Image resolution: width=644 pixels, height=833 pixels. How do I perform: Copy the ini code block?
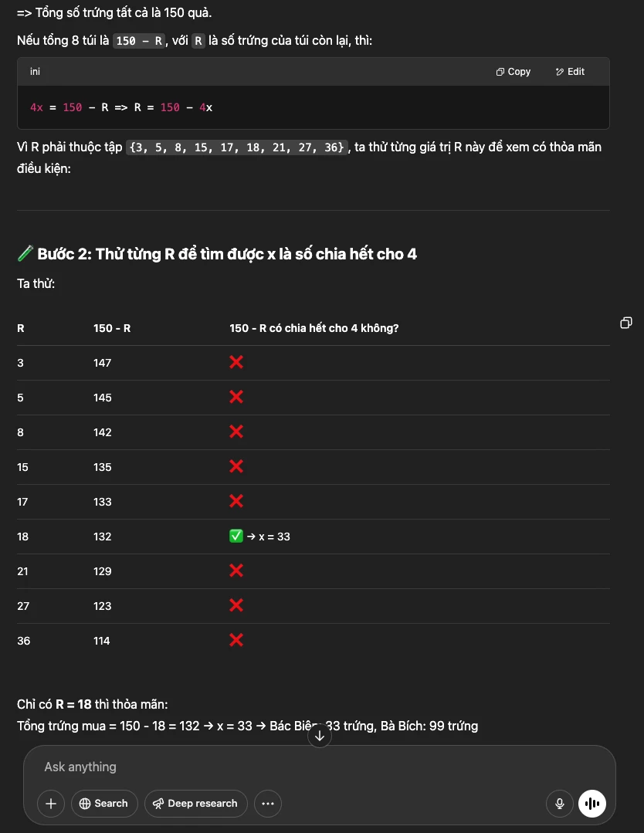point(514,72)
